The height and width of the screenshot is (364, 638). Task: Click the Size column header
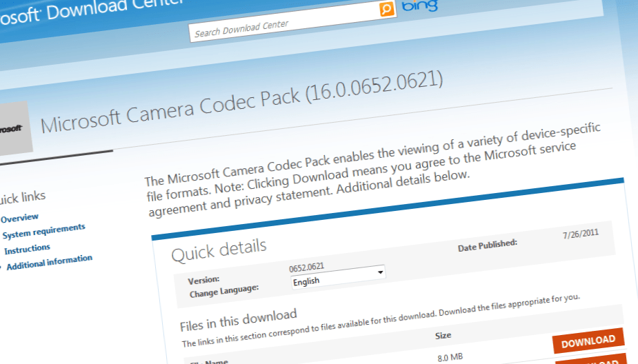pos(443,336)
